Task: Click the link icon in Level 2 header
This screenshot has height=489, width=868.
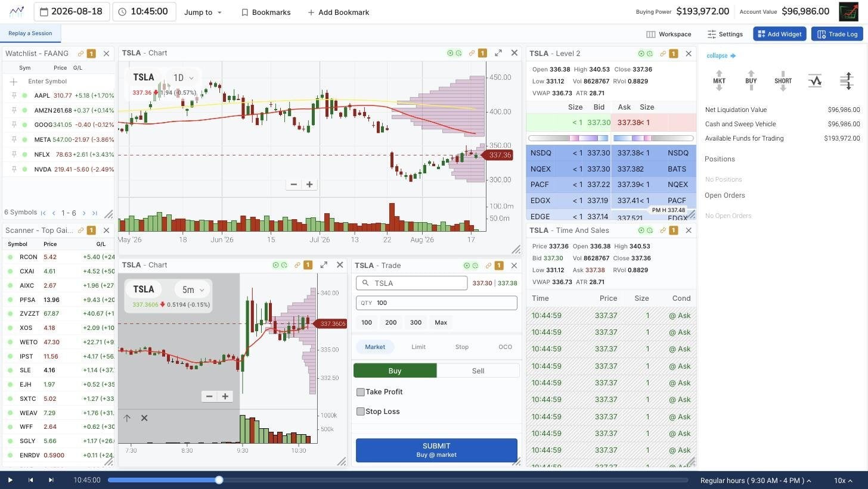Action: (662, 54)
